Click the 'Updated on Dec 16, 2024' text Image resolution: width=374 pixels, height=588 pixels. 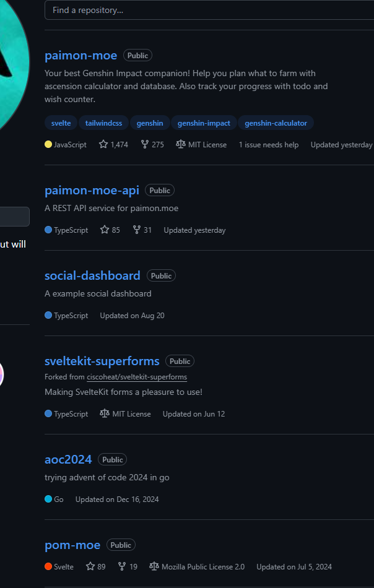coord(117,499)
